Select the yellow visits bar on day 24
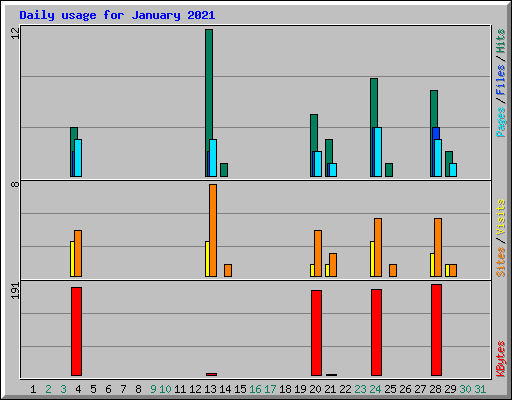This screenshot has height=400, width=512. point(372,259)
